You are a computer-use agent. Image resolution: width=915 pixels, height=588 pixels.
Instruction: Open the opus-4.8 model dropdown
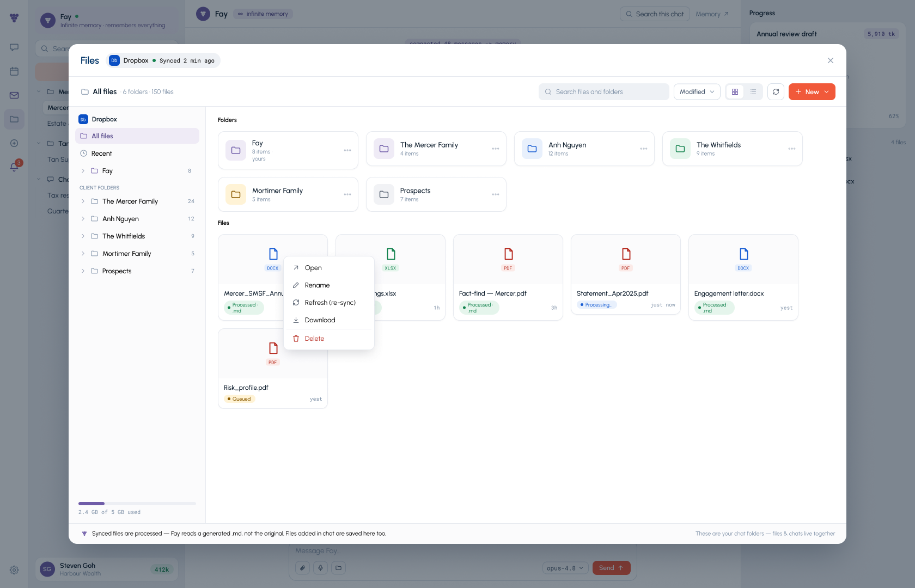point(565,568)
